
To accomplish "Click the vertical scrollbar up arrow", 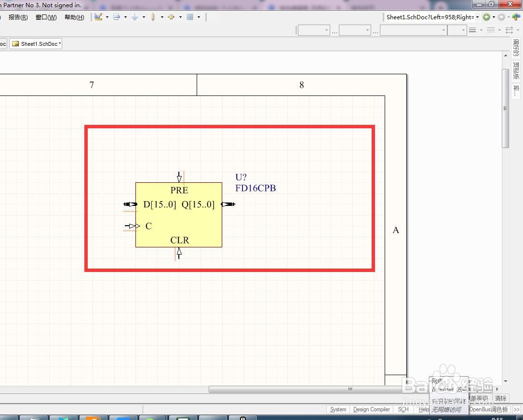I will [506, 55].
